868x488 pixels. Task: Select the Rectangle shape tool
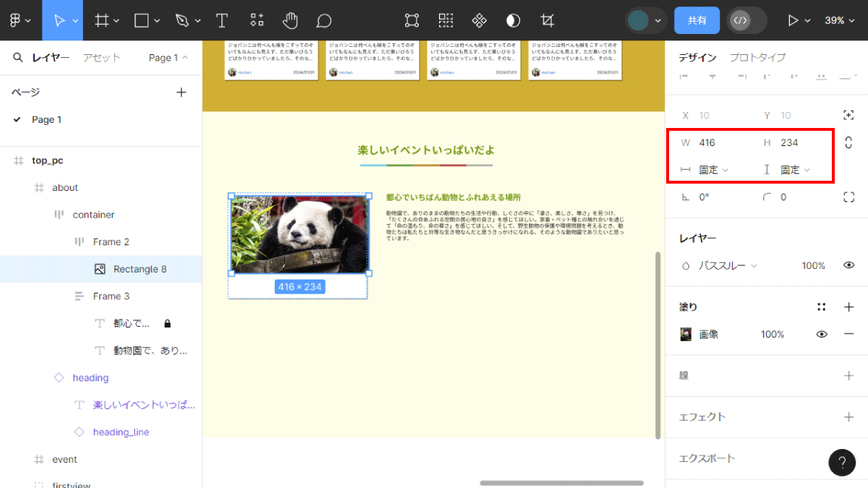click(x=142, y=20)
